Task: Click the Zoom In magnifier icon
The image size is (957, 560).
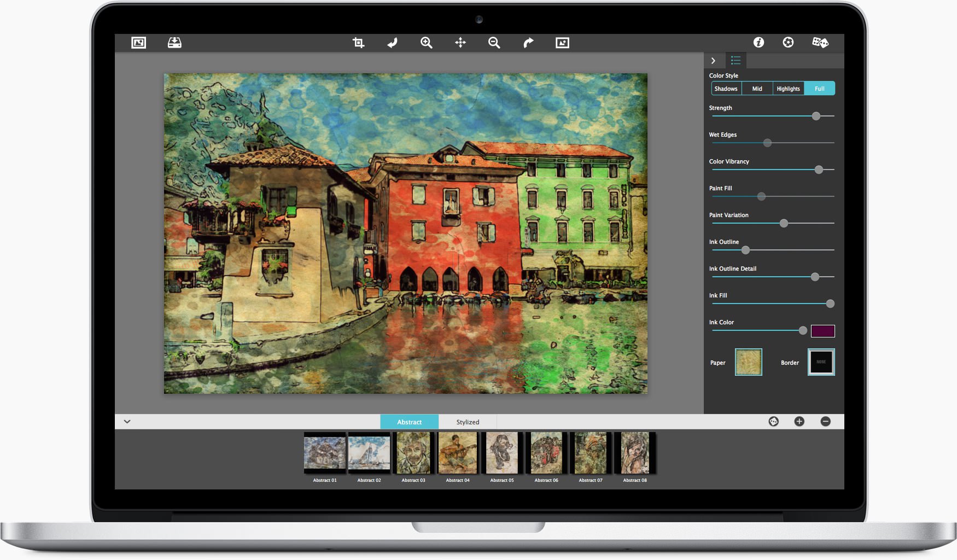Action: (426, 42)
